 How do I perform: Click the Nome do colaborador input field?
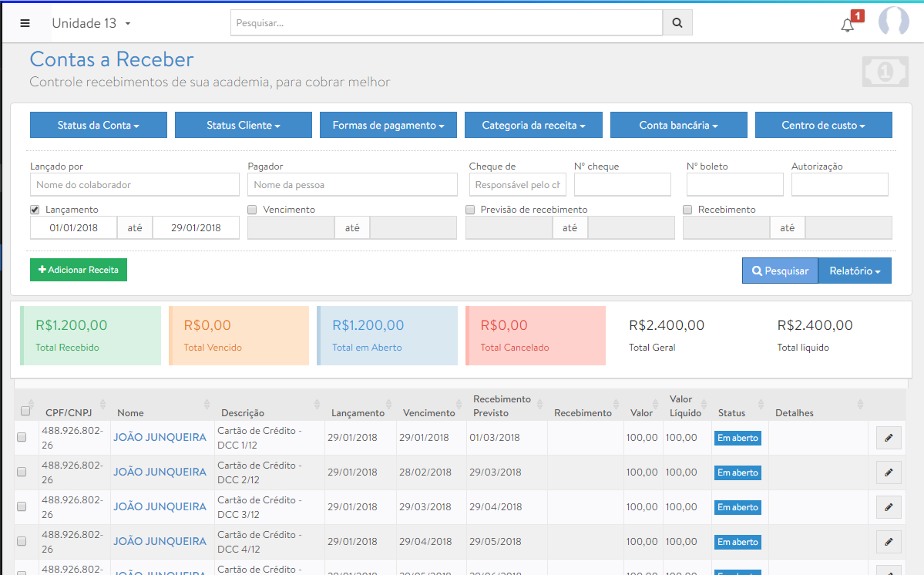click(135, 185)
